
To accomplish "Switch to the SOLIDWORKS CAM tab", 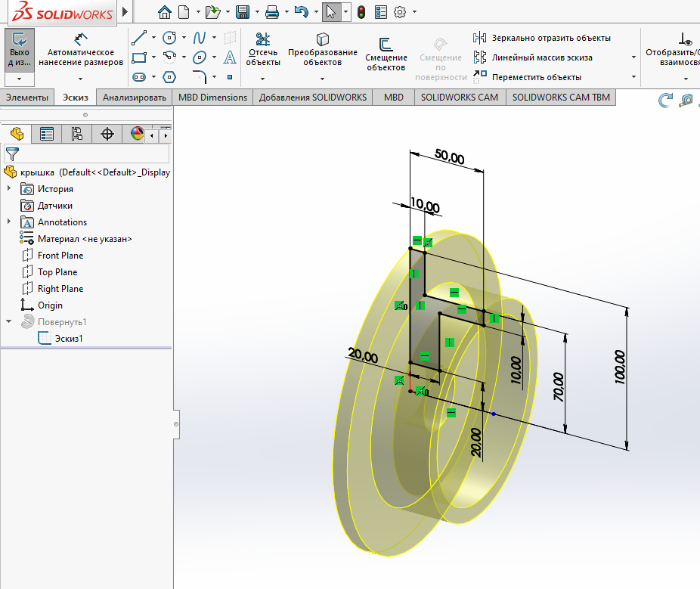I will coord(460,98).
